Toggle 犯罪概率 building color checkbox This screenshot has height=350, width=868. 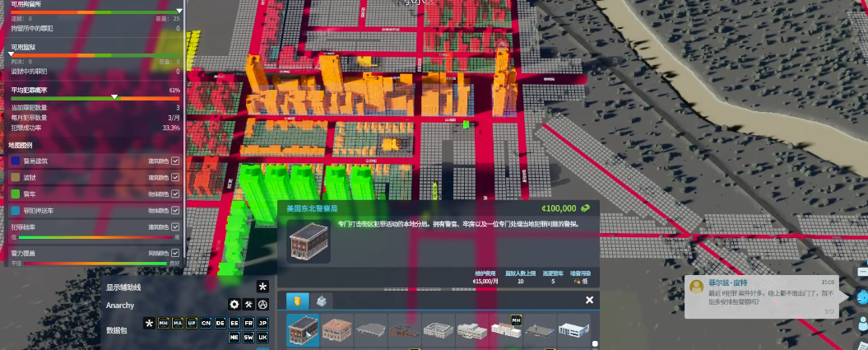coord(175,227)
